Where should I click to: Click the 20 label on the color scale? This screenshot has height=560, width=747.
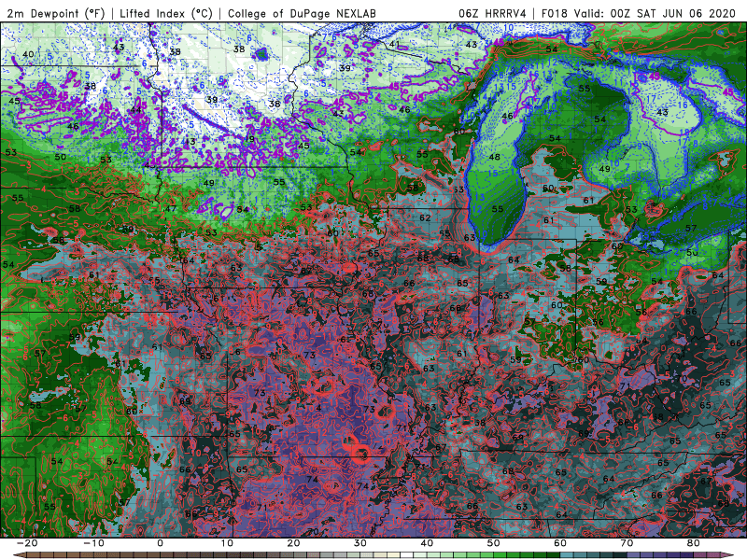pos(293,543)
